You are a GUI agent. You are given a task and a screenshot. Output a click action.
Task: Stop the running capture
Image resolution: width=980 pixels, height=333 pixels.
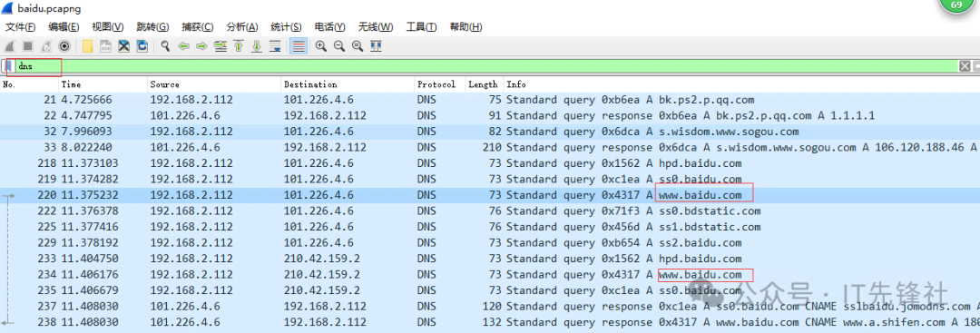(x=28, y=46)
